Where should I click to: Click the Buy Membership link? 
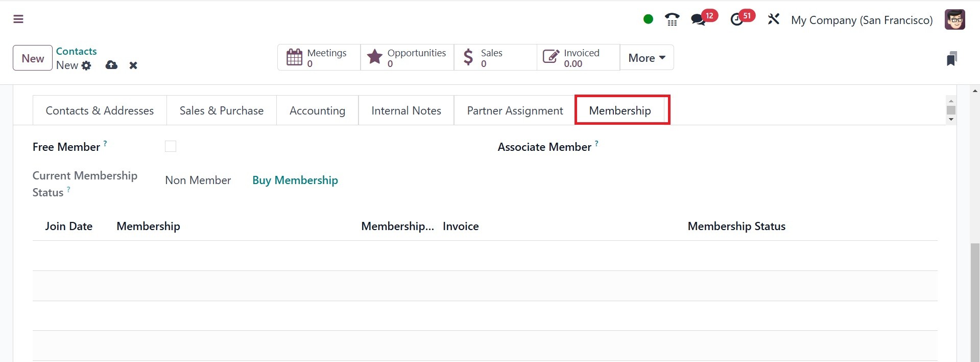pyautogui.click(x=295, y=180)
